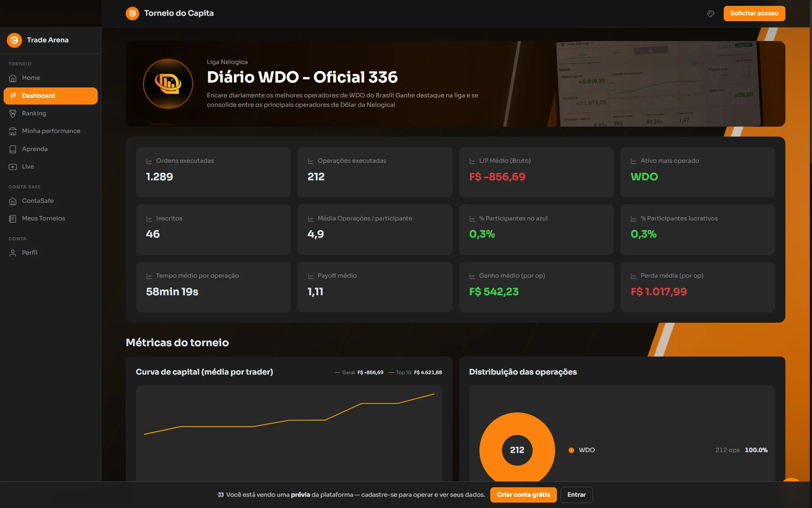The image size is (812, 508).
Task: Click chart icon beside Ativo mais operado
Action: tap(634, 161)
